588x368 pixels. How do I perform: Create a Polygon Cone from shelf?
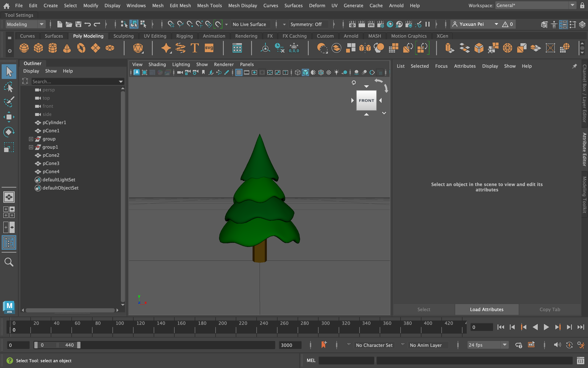pos(67,48)
